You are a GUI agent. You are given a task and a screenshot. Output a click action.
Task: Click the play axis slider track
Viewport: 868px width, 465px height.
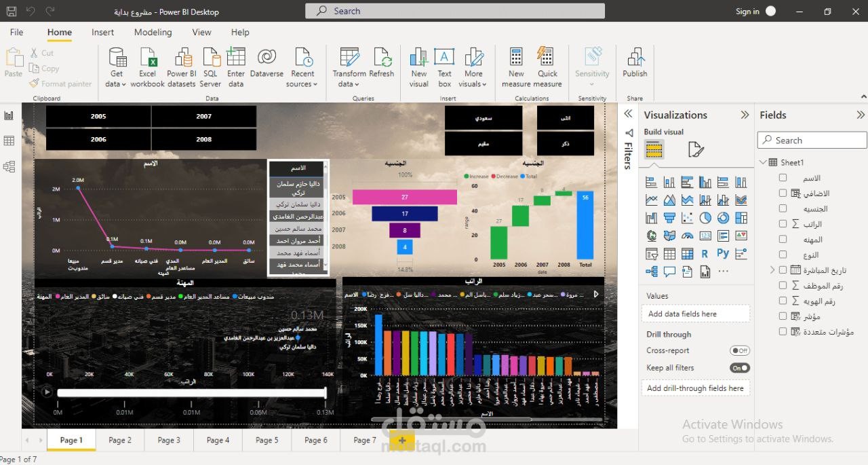point(191,392)
